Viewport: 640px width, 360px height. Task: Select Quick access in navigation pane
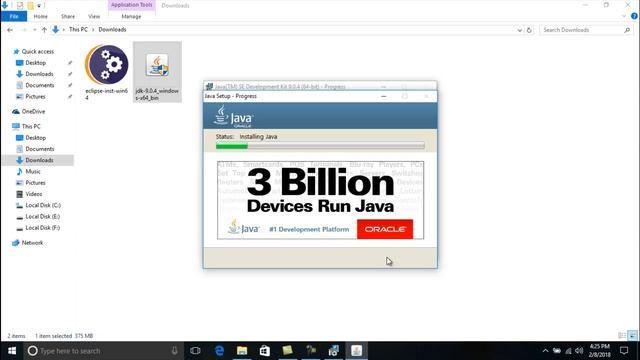pyautogui.click(x=37, y=51)
